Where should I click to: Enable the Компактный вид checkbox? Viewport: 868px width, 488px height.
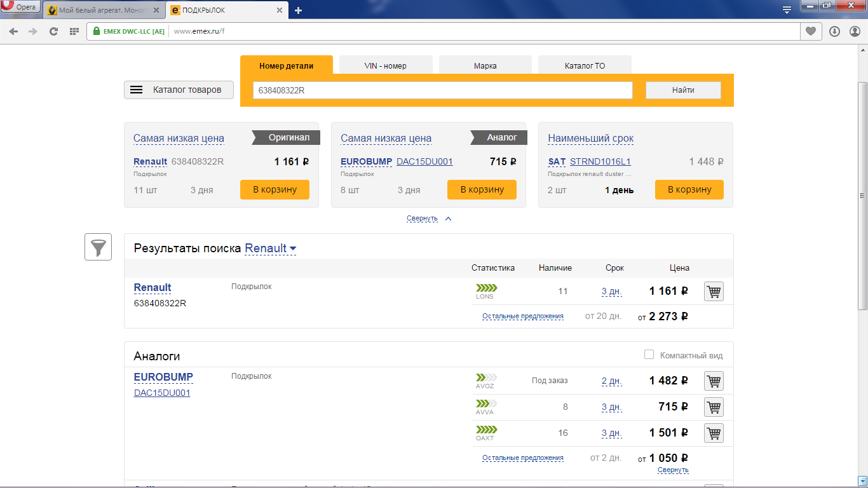coord(649,355)
